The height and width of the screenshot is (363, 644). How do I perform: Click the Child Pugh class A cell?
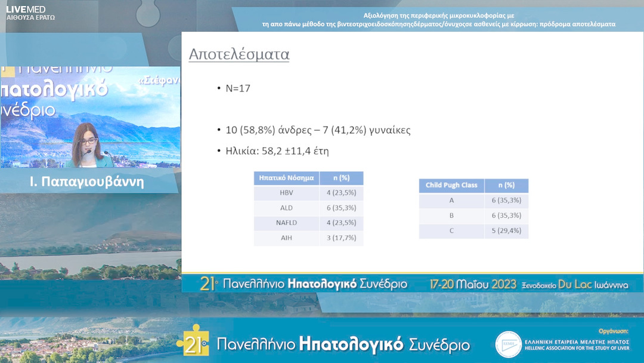[451, 200]
